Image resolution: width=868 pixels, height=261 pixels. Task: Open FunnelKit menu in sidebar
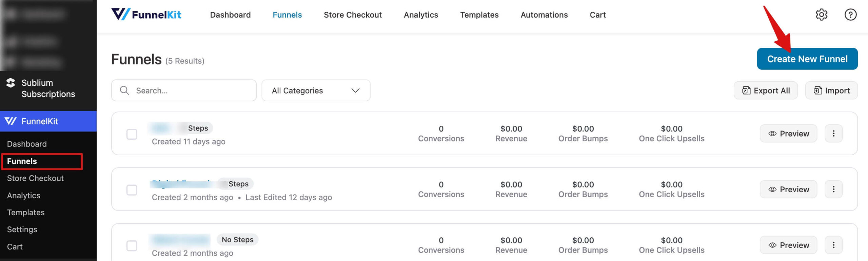(x=48, y=121)
